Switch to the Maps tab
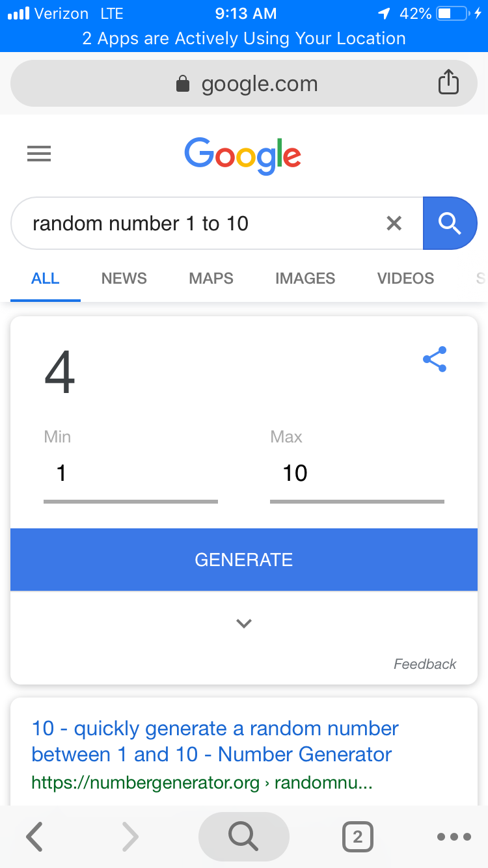This screenshot has height=868, width=488. click(x=211, y=278)
